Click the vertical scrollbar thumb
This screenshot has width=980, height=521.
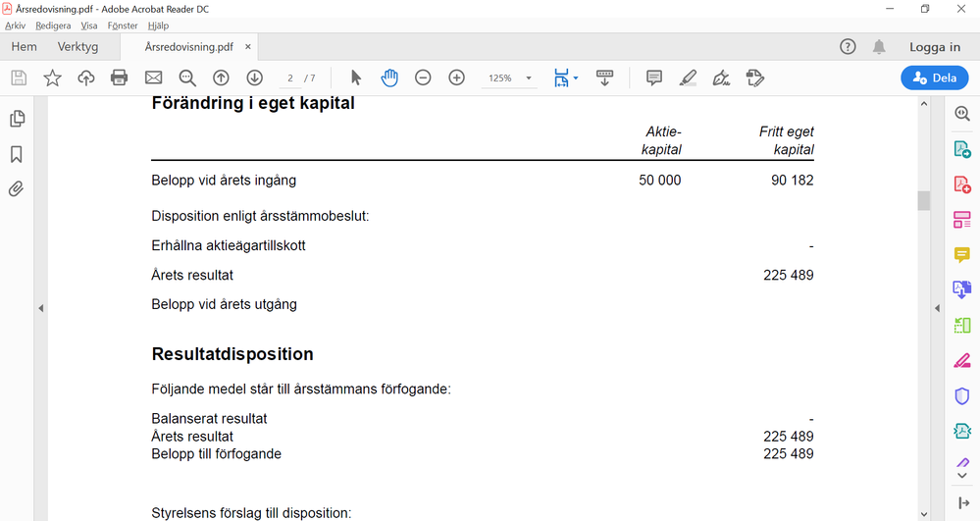pyautogui.click(x=923, y=201)
